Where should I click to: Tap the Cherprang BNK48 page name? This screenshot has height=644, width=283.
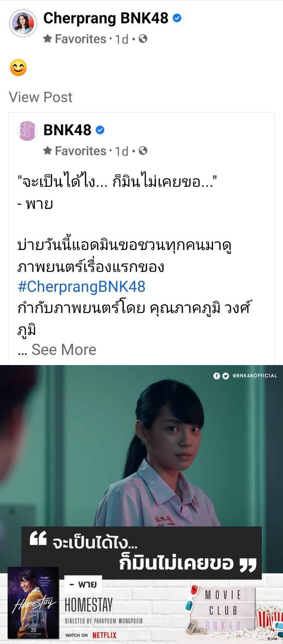tap(106, 18)
